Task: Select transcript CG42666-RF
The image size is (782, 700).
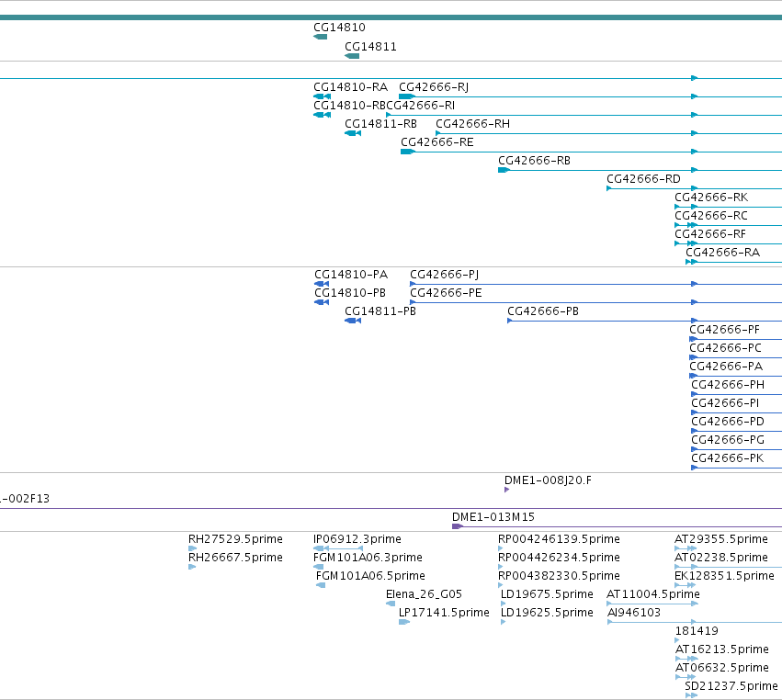Action: click(710, 235)
